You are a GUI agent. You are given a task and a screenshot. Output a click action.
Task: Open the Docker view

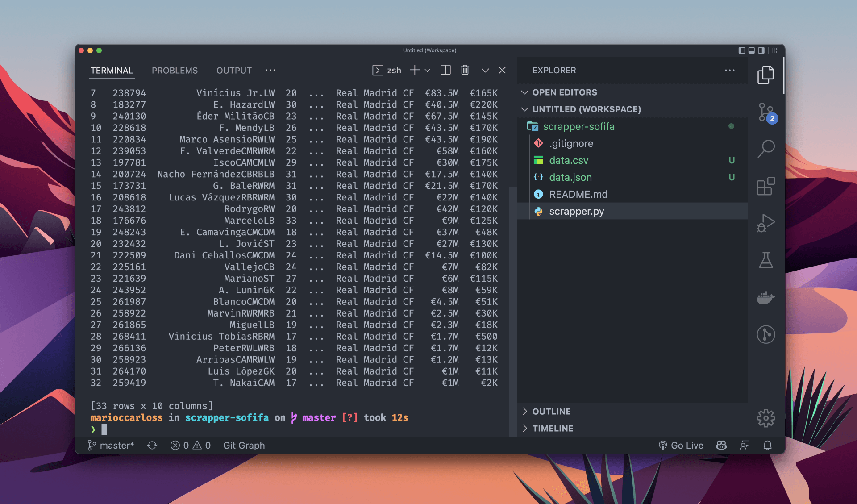[x=766, y=297]
